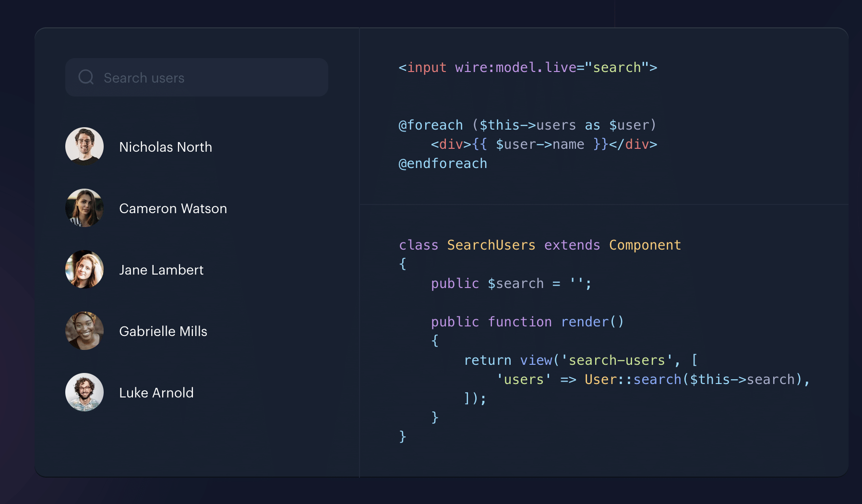The image size is (862, 504).
Task: Click Nicholas North's avatar photo
Action: 84,146
